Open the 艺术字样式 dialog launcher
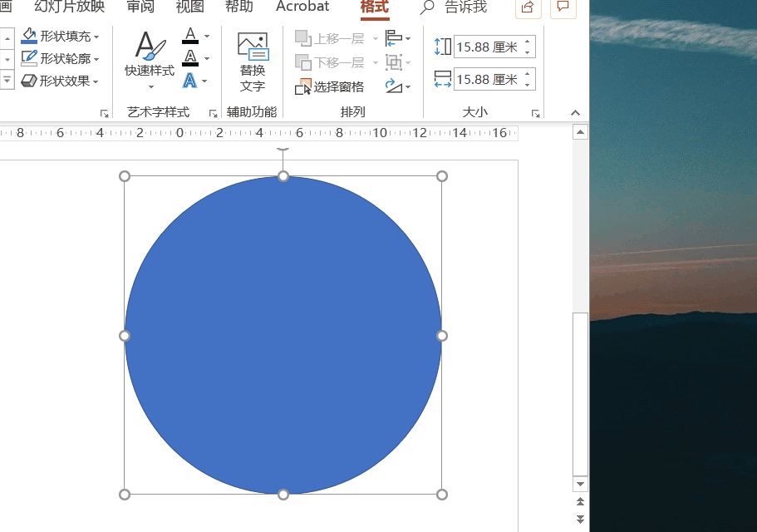This screenshot has width=757, height=532. (x=213, y=113)
